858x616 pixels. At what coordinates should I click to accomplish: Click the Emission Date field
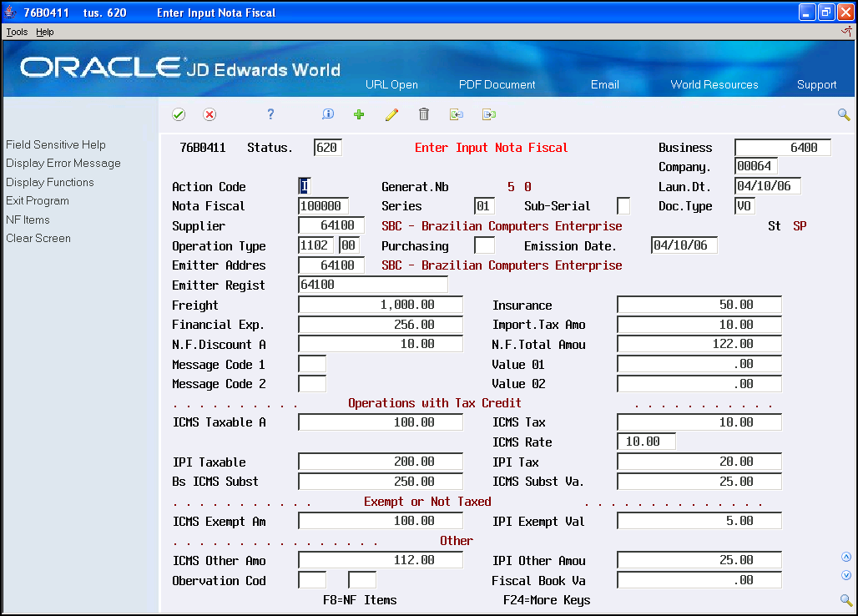click(684, 245)
